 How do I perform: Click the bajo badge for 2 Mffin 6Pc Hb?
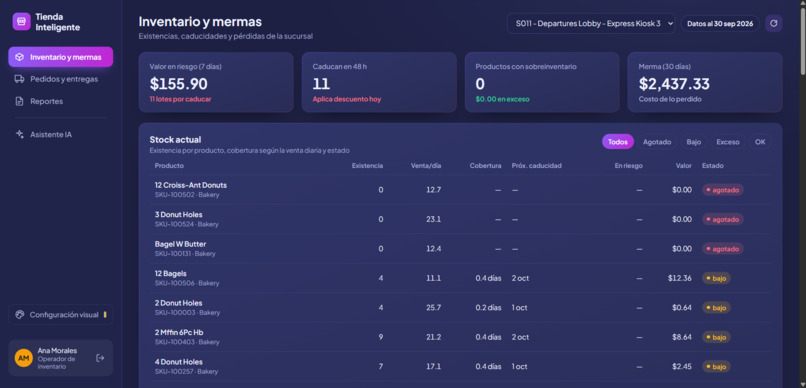tap(716, 337)
